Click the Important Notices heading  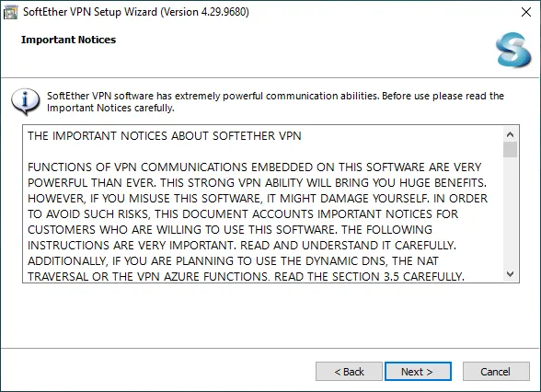[x=68, y=40]
